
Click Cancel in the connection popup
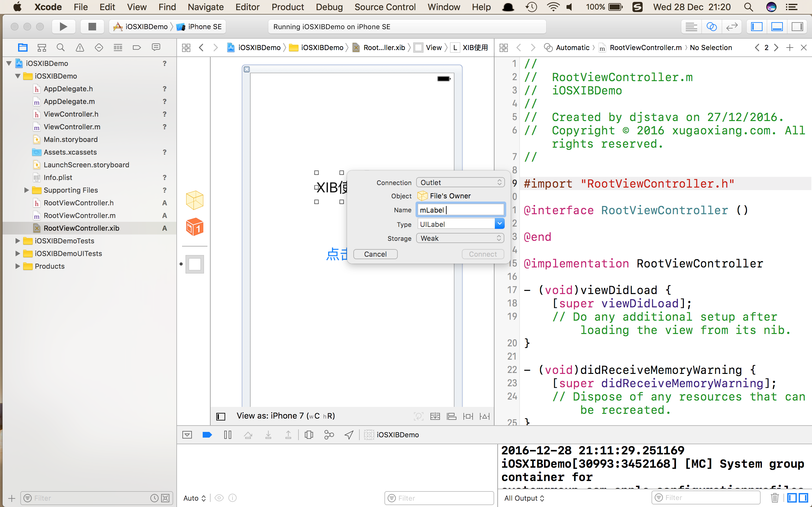[375, 254]
